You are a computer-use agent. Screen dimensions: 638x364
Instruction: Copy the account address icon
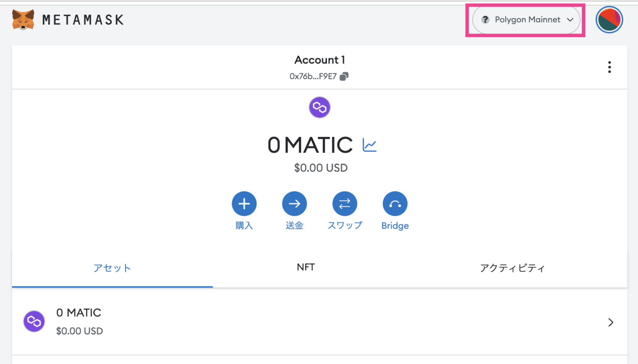coord(344,76)
